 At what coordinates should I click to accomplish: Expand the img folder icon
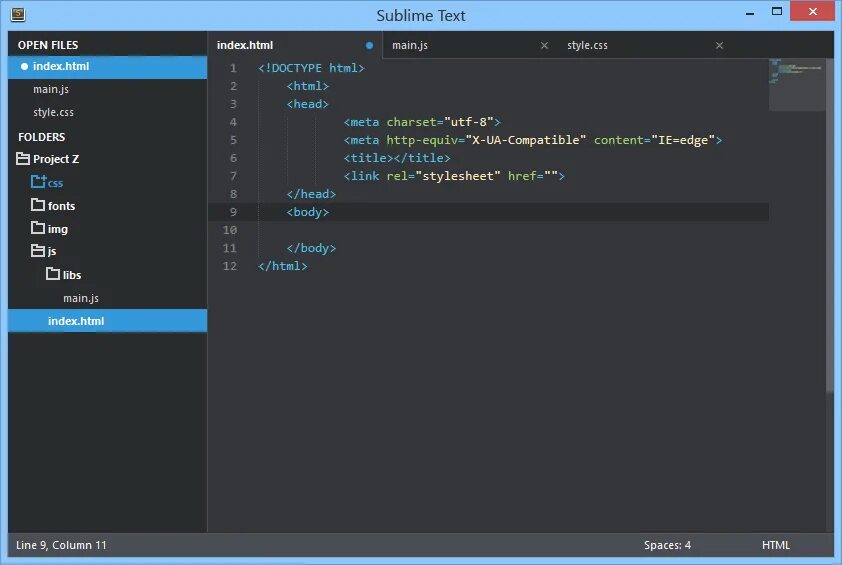(38, 228)
